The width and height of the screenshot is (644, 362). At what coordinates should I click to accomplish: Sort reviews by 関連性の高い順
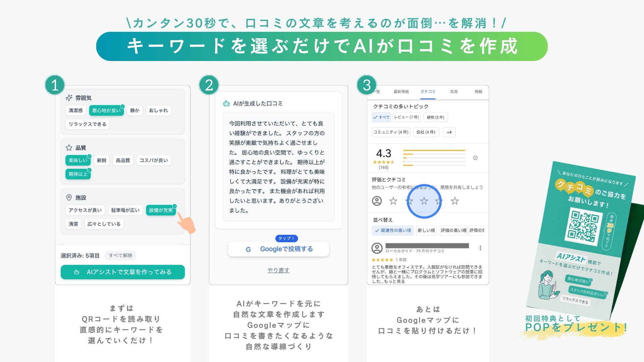(393, 231)
